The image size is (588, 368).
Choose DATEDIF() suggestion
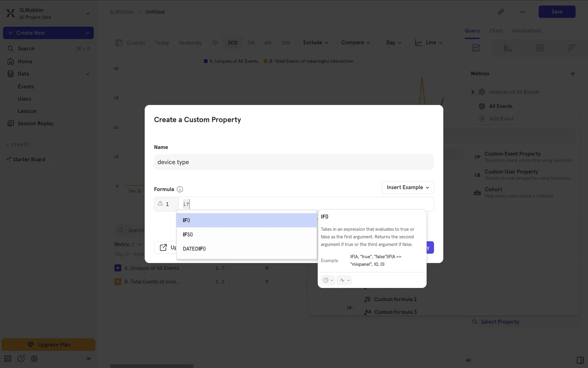tap(194, 249)
